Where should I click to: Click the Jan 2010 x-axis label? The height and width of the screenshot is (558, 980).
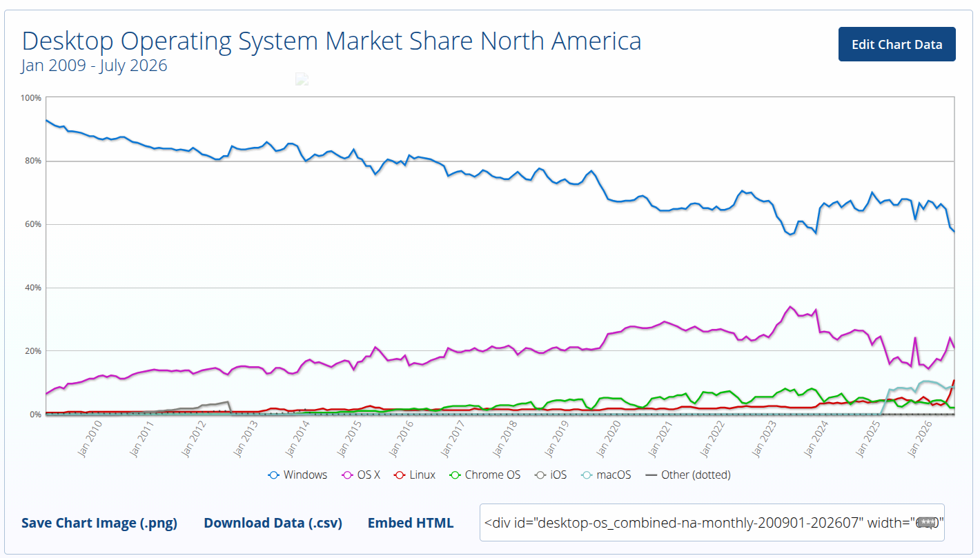click(x=89, y=438)
